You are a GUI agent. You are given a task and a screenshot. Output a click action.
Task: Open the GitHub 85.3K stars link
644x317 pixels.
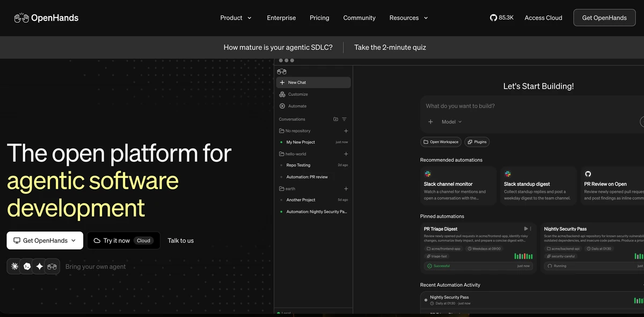click(502, 18)
